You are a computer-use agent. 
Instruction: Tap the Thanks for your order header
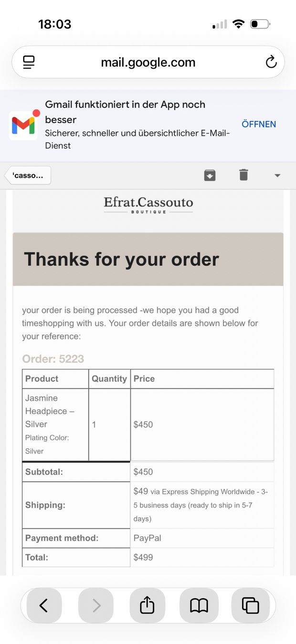(122, 259)
